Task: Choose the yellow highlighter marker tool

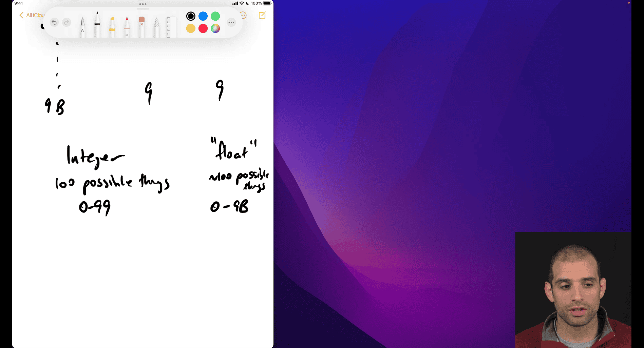Action: pos(112,26)
